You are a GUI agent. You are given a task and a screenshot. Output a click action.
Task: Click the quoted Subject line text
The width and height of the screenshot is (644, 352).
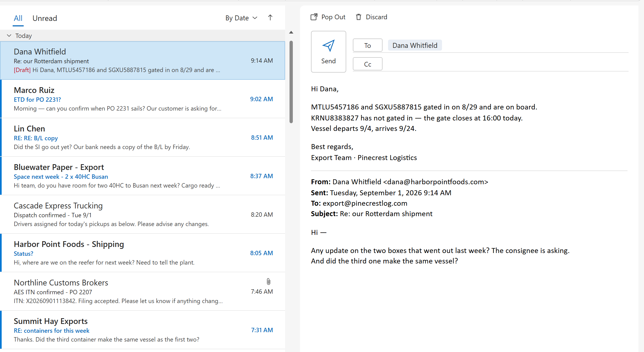click(386, 214)
